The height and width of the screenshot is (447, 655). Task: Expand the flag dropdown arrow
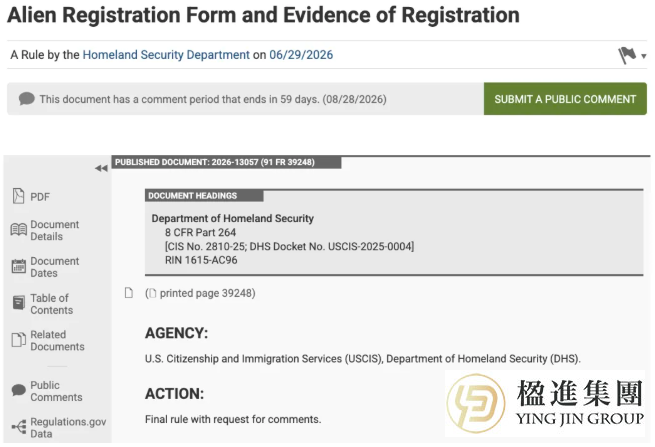coord(644,56)
